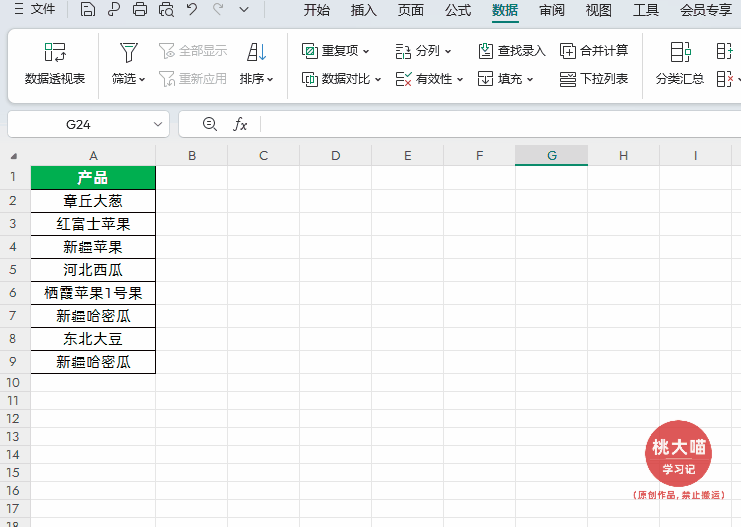The image size is (741, 527).
Task: Click the 有效性 validation icon
Action: click(403, 79)
